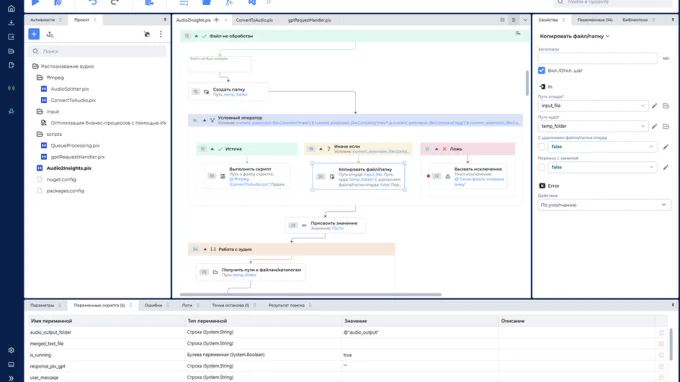This screenshot has height=382, width=680.
Task: Click the folder browse icon next to input_file
Action: (666, 105)
